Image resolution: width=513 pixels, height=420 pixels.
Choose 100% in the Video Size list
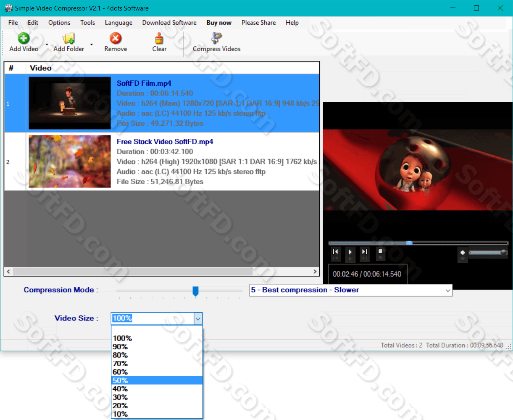coord(157,338)
